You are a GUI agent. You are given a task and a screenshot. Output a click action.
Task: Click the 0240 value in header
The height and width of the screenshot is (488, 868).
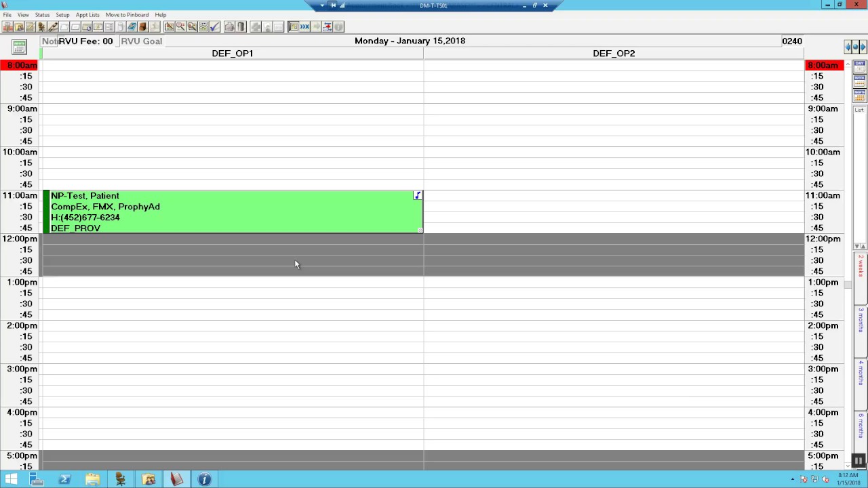point(792,41)
